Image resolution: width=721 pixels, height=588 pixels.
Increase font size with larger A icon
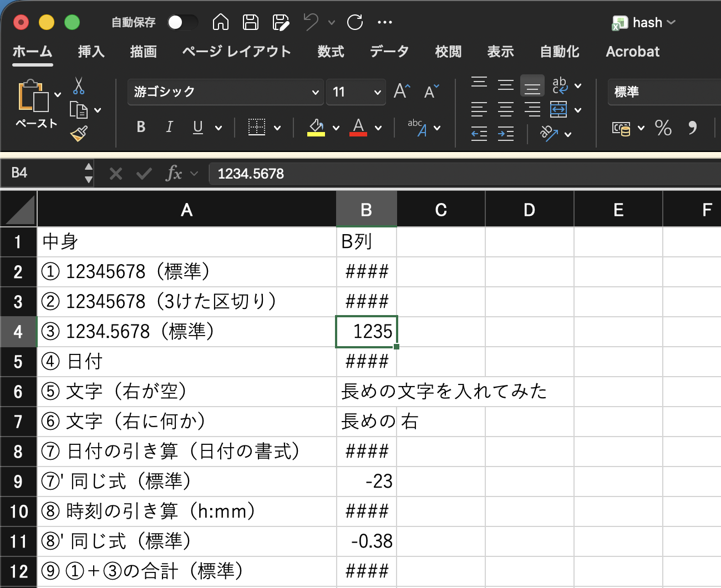(402, 91)
